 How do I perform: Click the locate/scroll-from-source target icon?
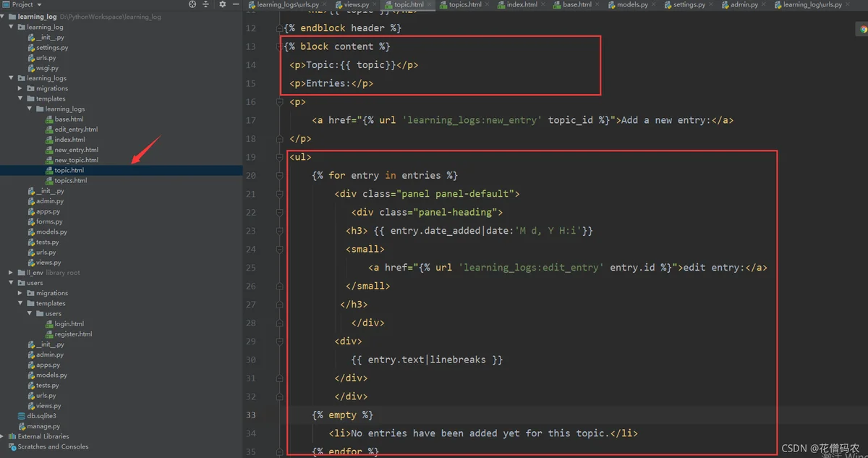pos(192,4)
